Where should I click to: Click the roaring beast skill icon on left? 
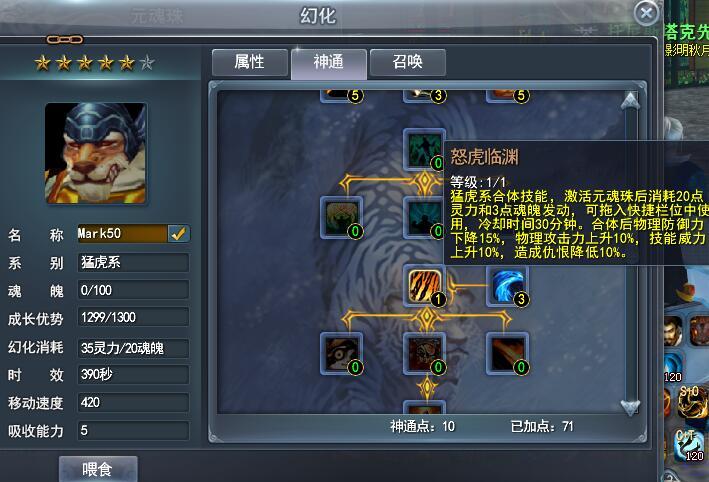[341, 217]
